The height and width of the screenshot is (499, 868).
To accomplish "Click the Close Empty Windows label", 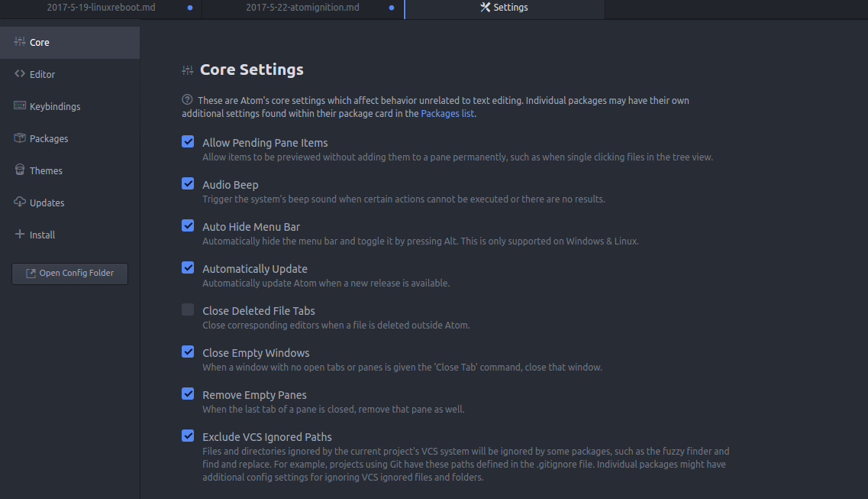I will pyautogui.click(x=256, y=353).
